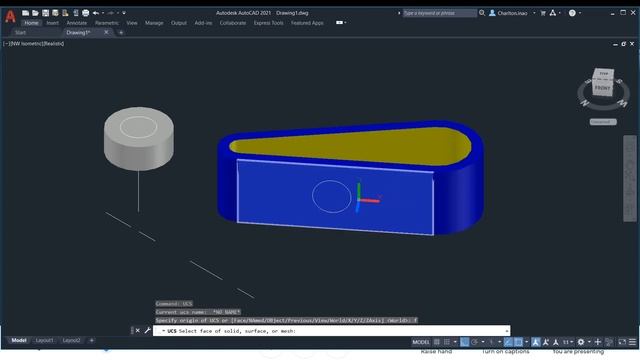Screen dimensions: 640x360
Task: Open the Output ribbon tab
Action: click(178, 23)
